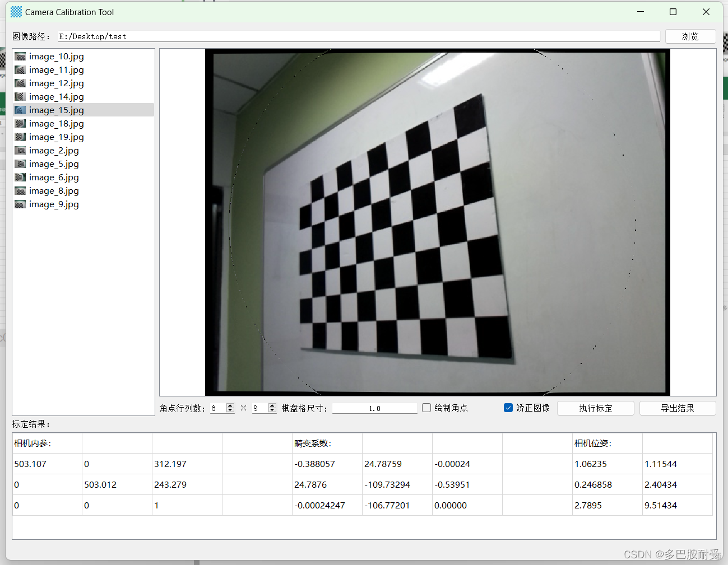
Task: Click the image_11.jpg checkerboard thumbnail icon
Action: click(20, 69)
